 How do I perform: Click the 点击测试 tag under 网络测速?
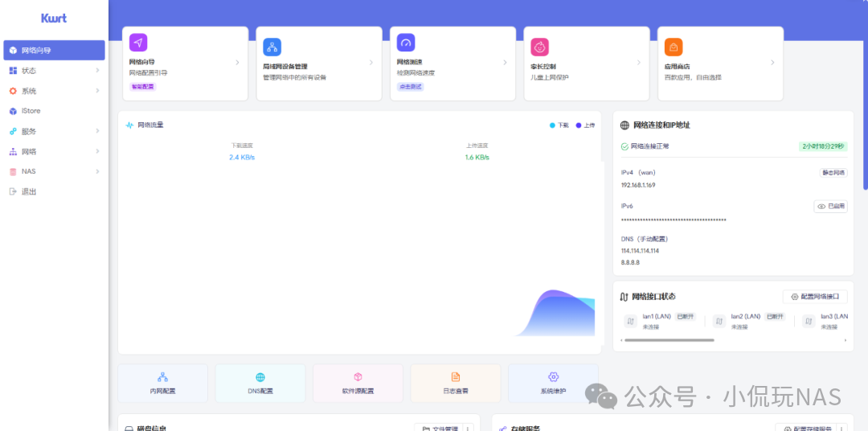pyautogui.click(x=410, y=87)
